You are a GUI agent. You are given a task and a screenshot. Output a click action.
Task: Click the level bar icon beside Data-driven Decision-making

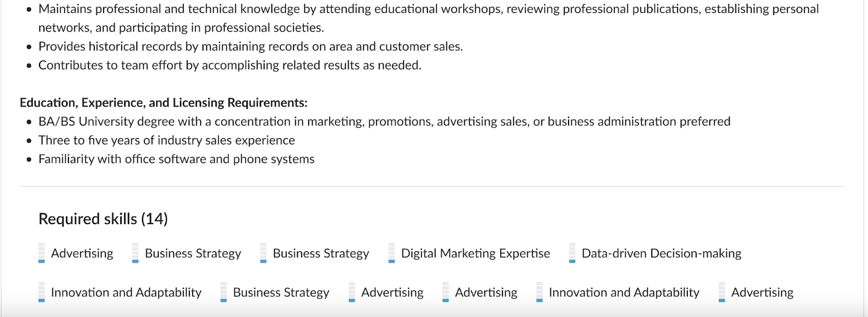tap(572, 253)
